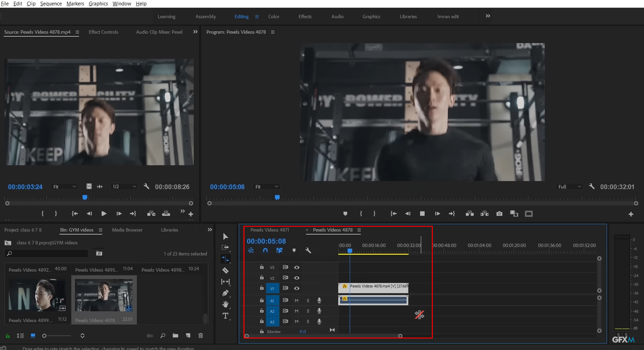Click Overwrite button in Source monitor
The width and height of the screenshot is (644, 350).
(166, 214)
